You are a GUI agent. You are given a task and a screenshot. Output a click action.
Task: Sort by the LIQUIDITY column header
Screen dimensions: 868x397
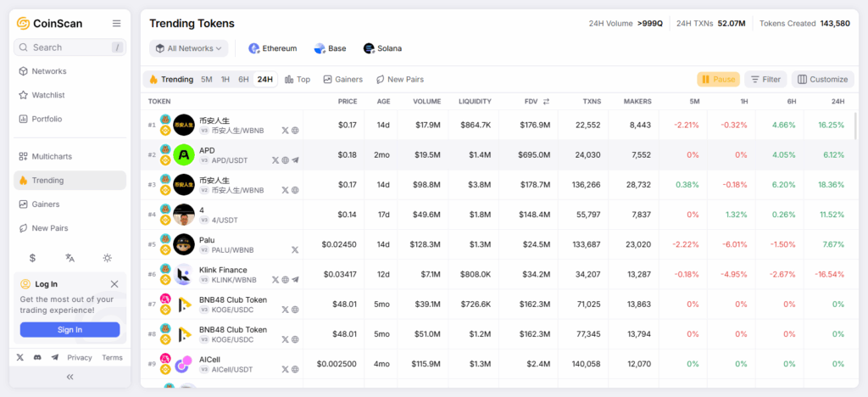click(475, 101)
